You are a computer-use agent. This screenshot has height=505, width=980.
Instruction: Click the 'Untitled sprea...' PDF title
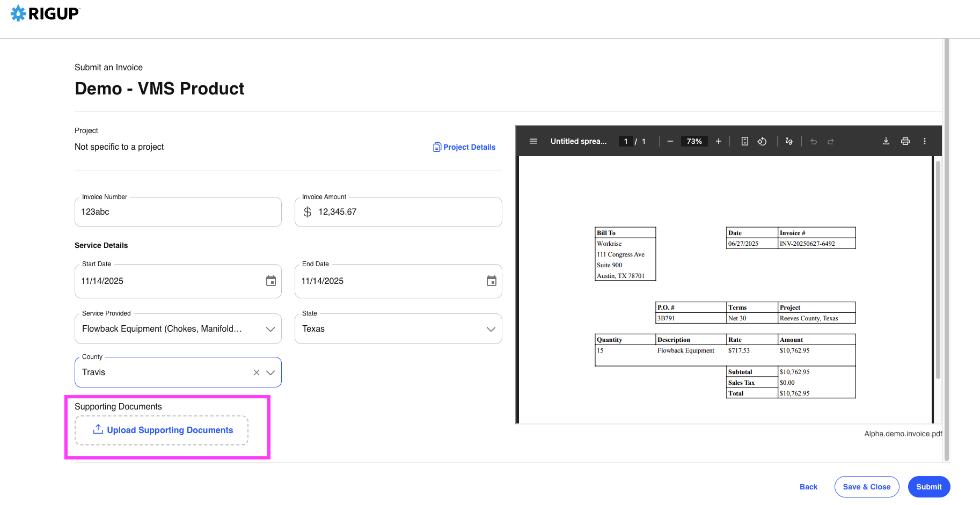tap(579, 141)
